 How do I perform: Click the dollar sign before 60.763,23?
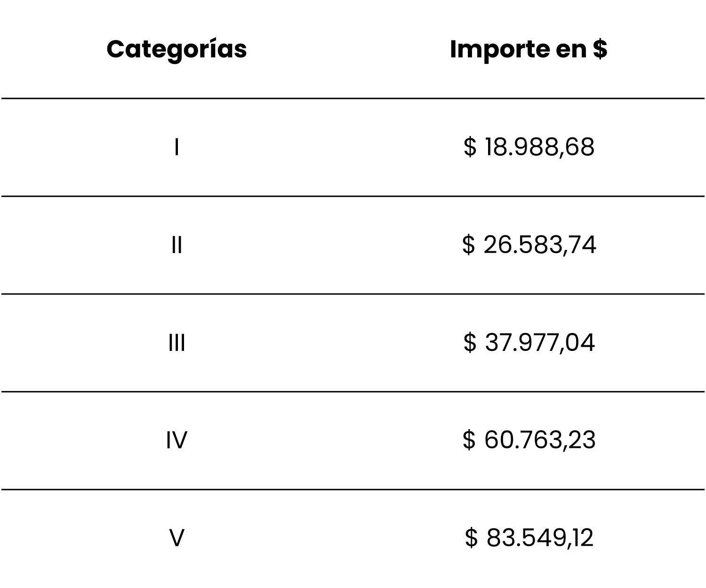point(469,440)
